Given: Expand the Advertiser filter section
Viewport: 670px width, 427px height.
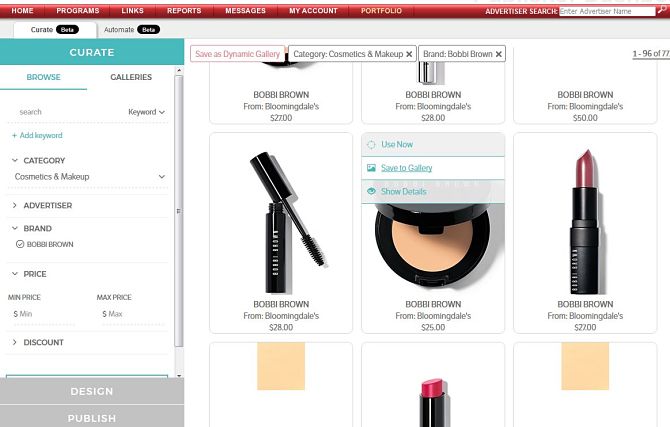Looking at the screenshot, I should click(x=14, y=205).
